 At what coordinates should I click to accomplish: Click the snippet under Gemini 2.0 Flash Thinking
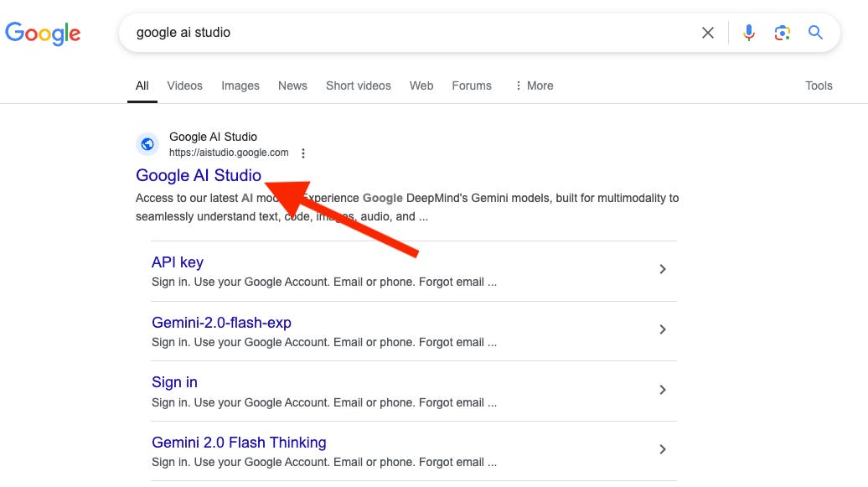click(324, 462)
